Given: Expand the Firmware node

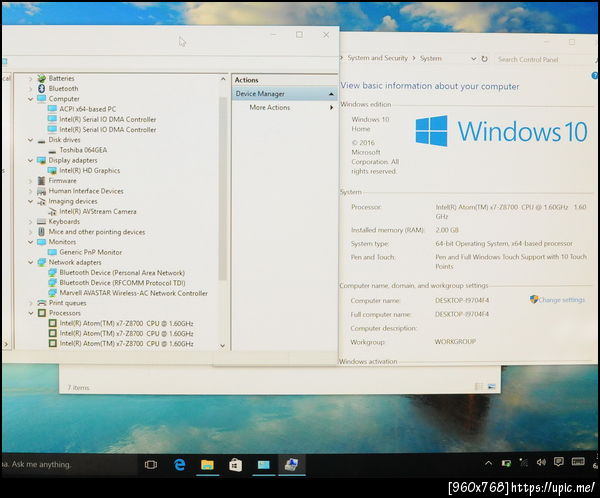Looking at the screenshot, I should [30, 181].
